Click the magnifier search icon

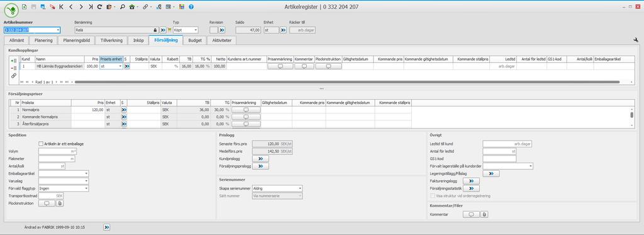tap(123, 7)
